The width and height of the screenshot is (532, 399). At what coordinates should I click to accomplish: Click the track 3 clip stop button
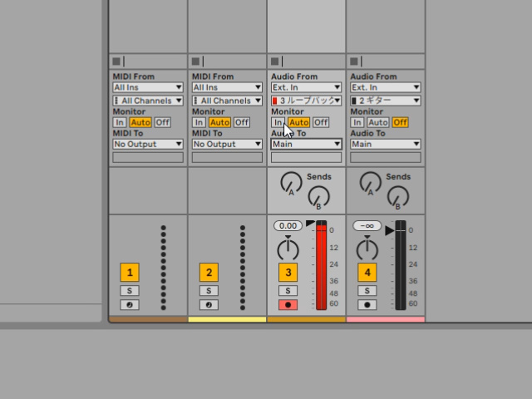(x=275, y=62)
